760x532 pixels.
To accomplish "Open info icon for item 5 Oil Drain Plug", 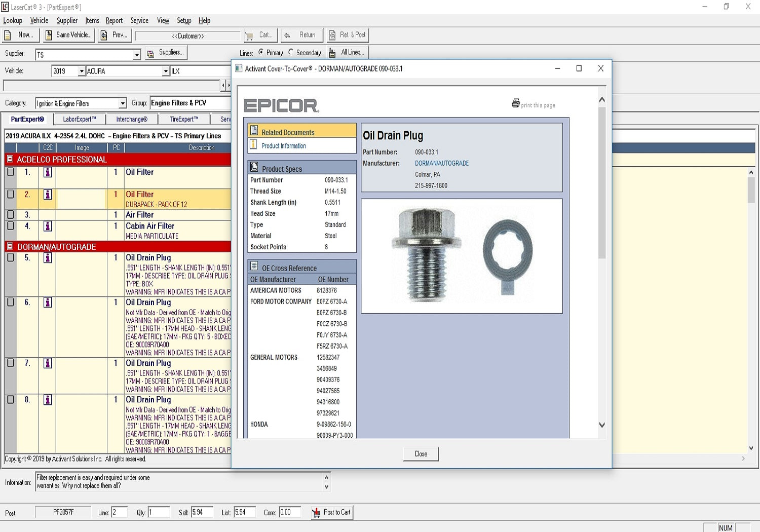I will (x=48, y=258).
